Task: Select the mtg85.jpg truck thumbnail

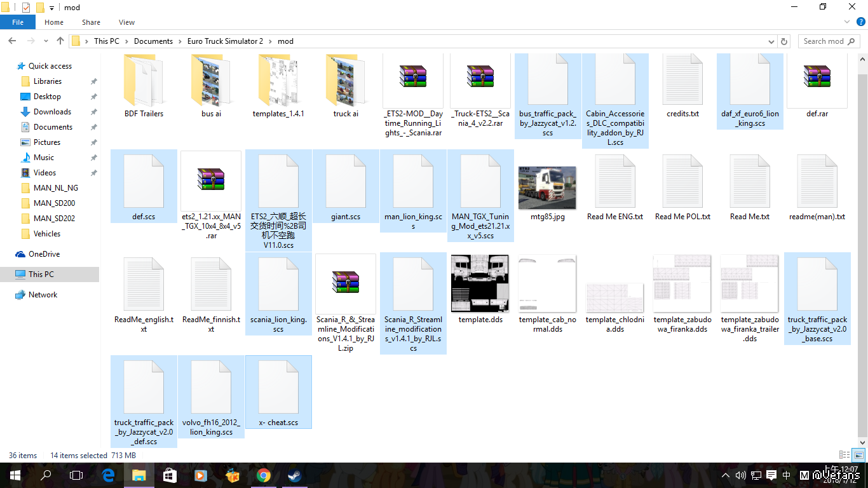Action: pos(547,189)
